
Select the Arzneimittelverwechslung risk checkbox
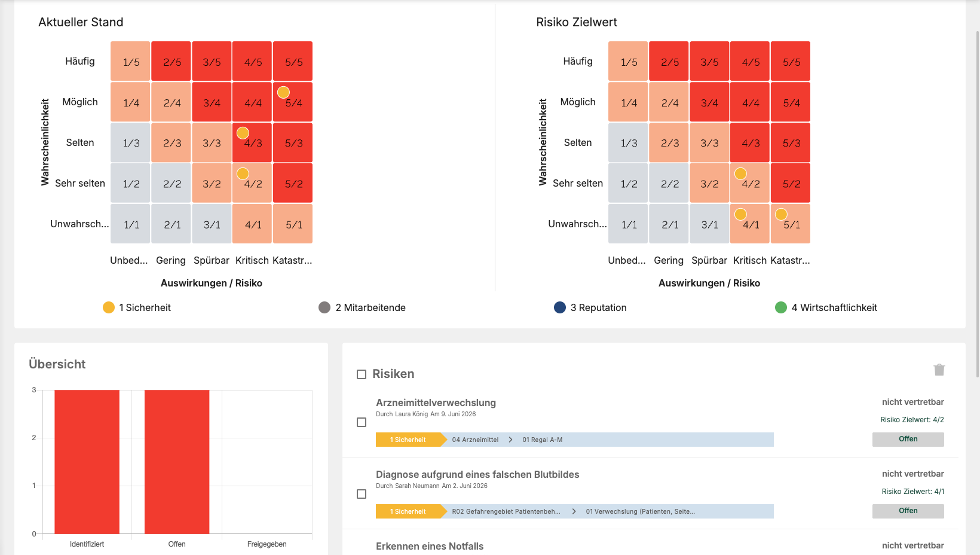tap(362, 422)
